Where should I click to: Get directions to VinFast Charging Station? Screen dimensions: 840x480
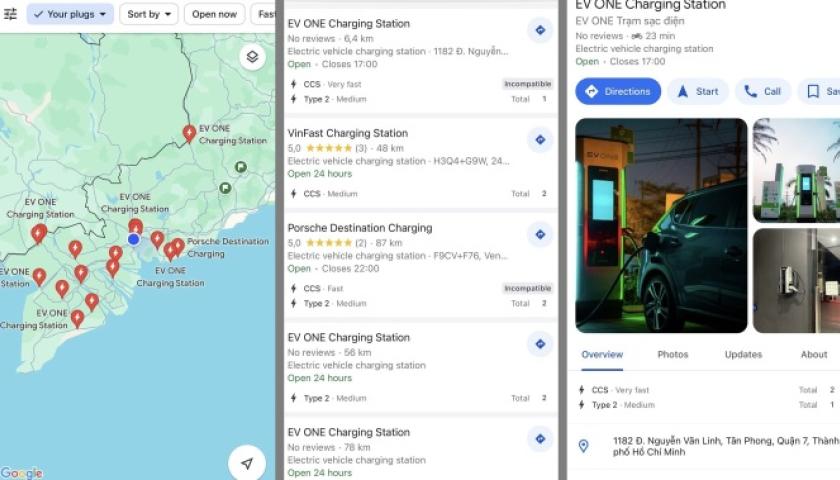[540, 140]
